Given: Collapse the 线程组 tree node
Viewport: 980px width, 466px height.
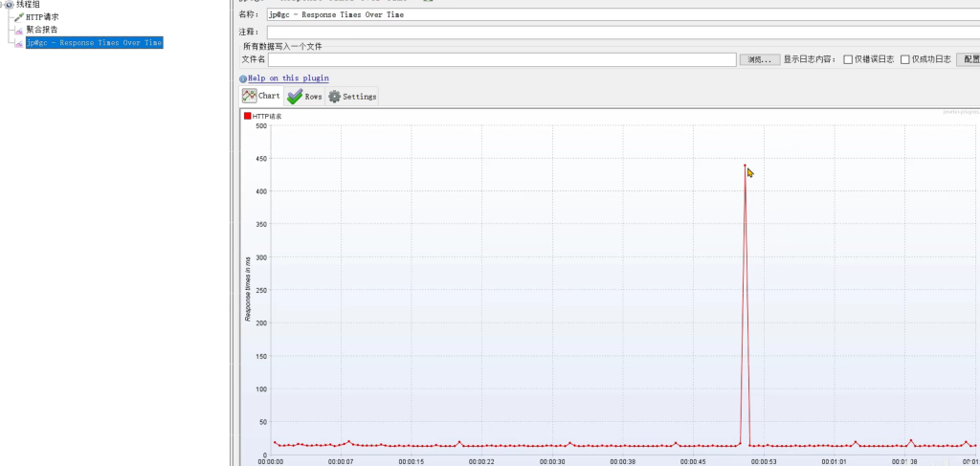Looking at the screenshot, I should pyautogui.click(x=3, y=5).
